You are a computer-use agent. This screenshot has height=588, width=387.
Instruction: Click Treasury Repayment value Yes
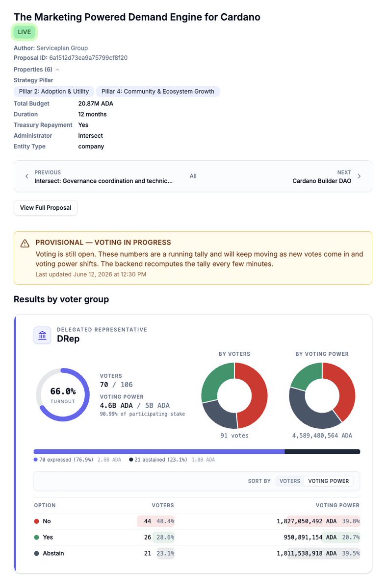pos(83,125)
